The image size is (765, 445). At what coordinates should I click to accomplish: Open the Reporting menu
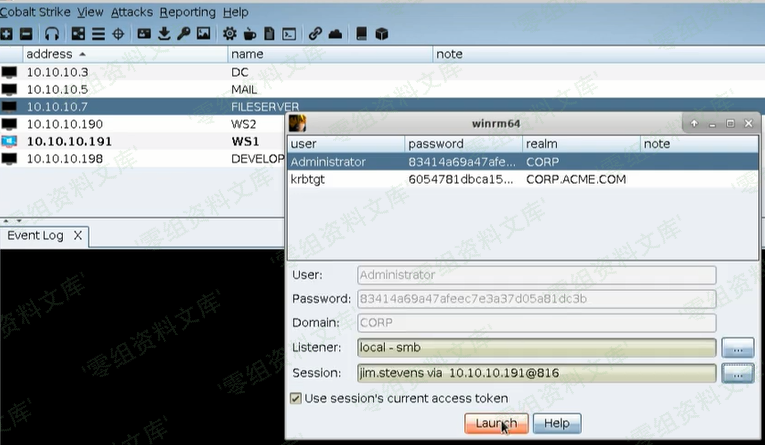(x=187, y=12)
